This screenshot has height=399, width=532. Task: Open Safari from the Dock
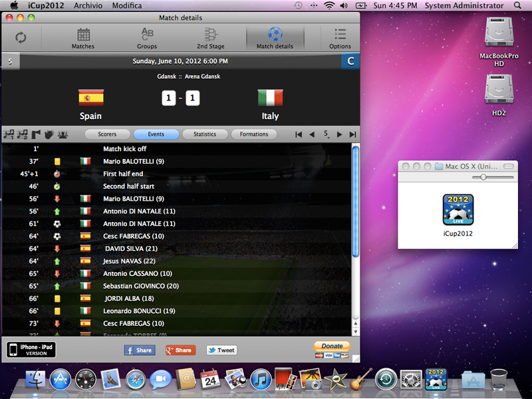coord(135,380)
